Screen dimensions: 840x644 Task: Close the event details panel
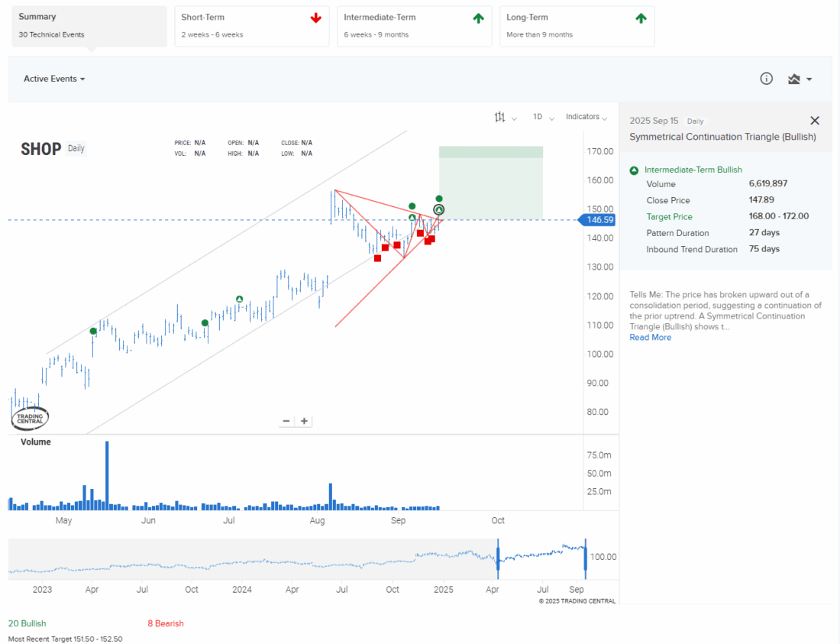[815, 121]
